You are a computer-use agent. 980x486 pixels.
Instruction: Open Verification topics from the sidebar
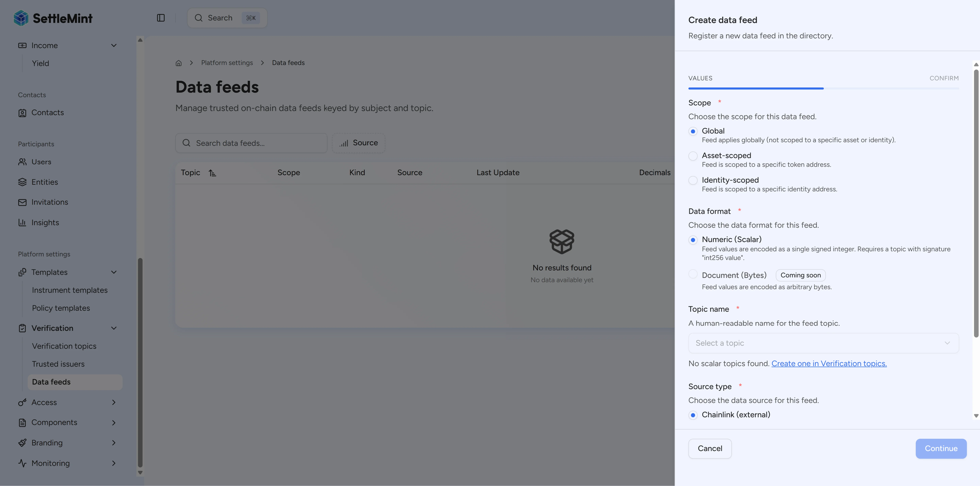pyautogui.click(x=64, y=346)
